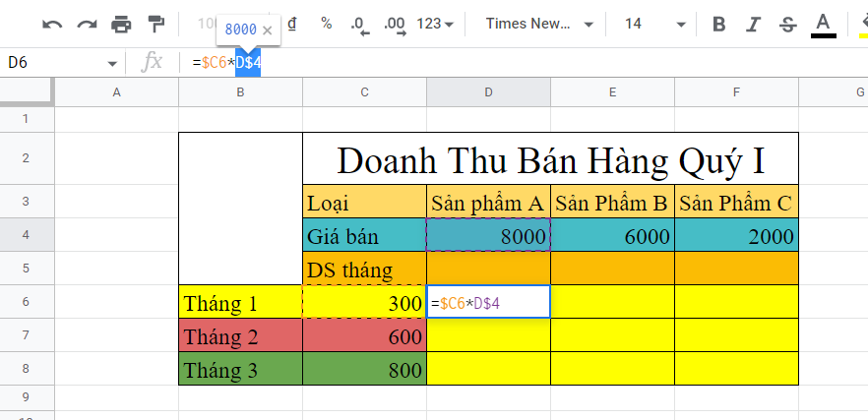The image size is (868, 420).
Task: Click the Sản phẩm A cell
Action: click(488, 202)
